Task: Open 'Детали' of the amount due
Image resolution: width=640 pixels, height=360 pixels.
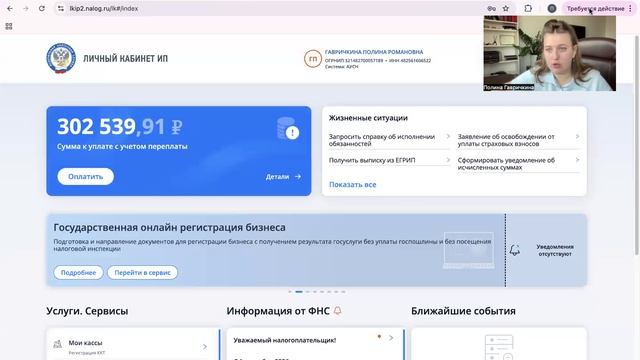Action: (283, 176)
